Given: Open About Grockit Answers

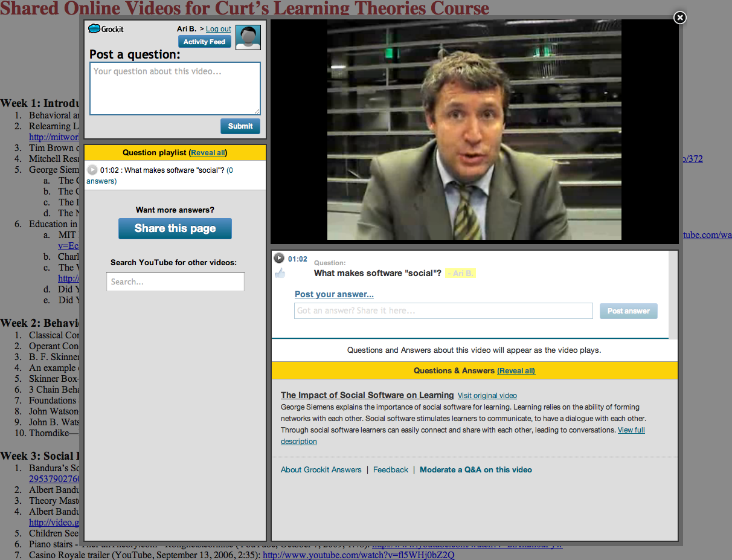Looking at the screenshot, I should (x=321, y=469).
